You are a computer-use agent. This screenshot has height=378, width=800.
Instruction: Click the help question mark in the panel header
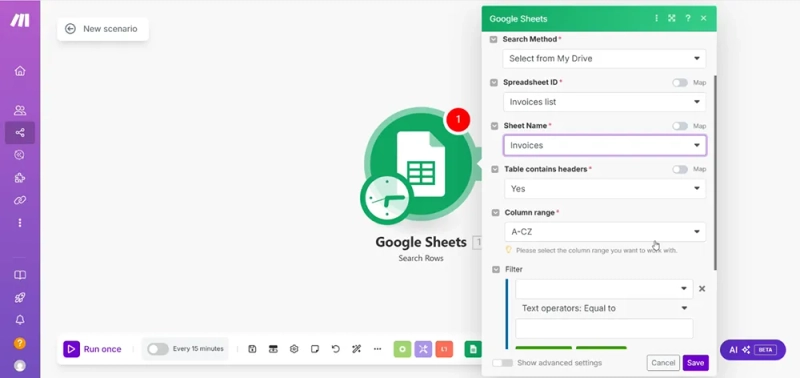[688, 18]
